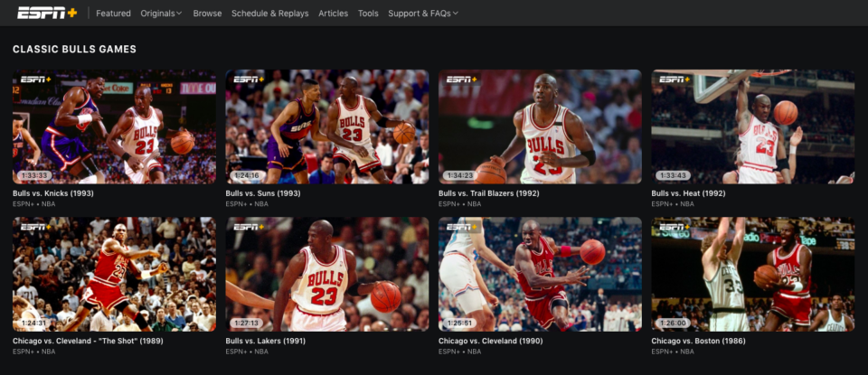Play the Bulls vs. Lakers (1991) thumbnail
868x375 pixels.
(327, 275)
